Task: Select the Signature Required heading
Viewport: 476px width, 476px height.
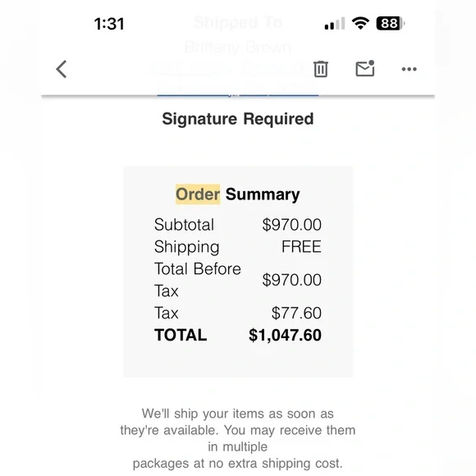Action: pos(238,119)
